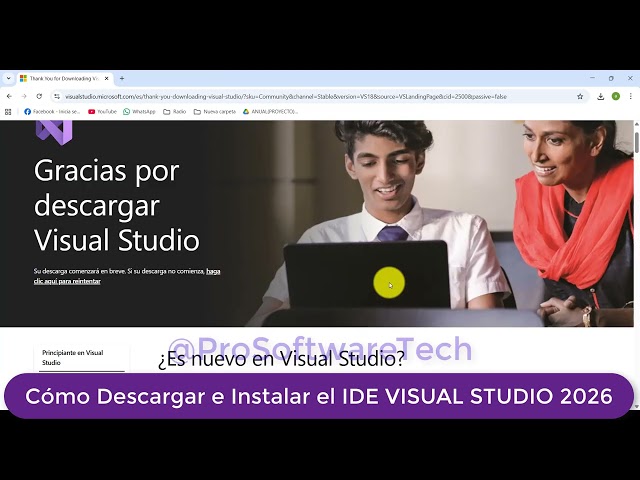
Task: Expand the Nueva carpeta bookmark folder
Action: click(215, 111)
